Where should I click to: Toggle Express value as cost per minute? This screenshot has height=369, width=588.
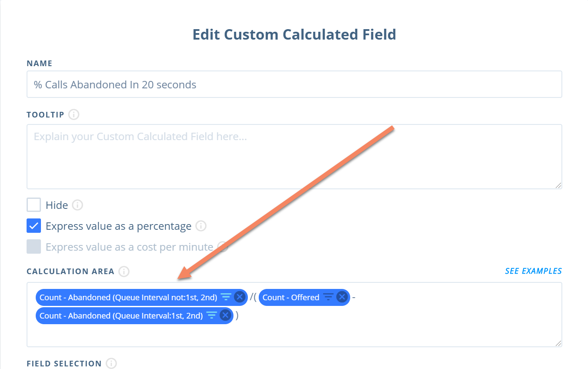(x=34, y=247)
